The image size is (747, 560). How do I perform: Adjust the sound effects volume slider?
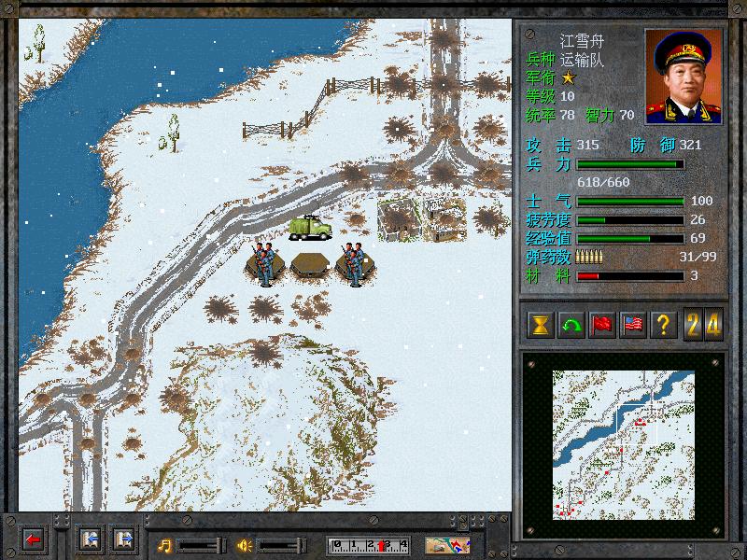[x=282, y=545]
